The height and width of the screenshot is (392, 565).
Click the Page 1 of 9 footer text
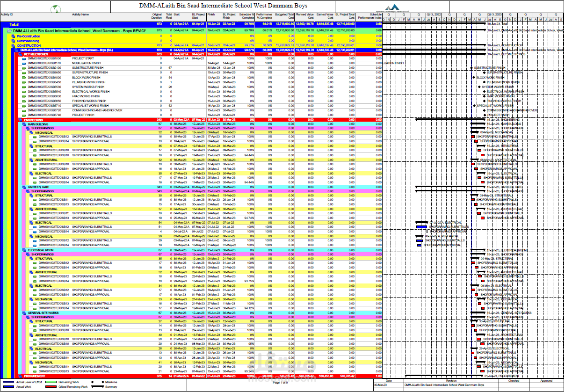coord(281,383)
